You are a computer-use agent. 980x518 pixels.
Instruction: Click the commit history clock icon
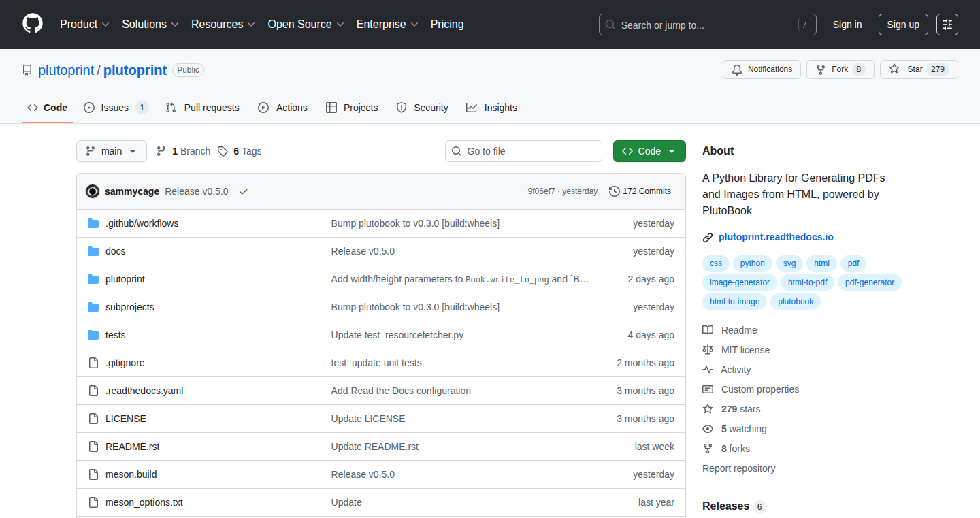point(615,191)
